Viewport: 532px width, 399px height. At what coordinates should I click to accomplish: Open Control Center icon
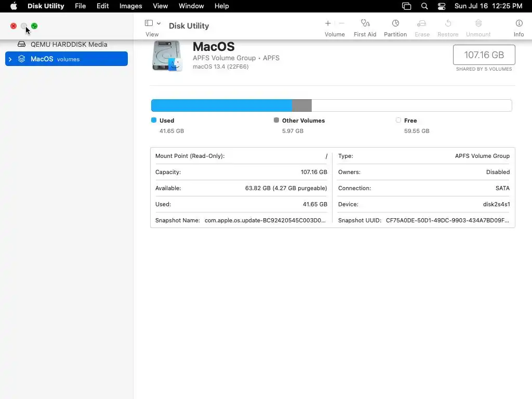coord(442,6)
